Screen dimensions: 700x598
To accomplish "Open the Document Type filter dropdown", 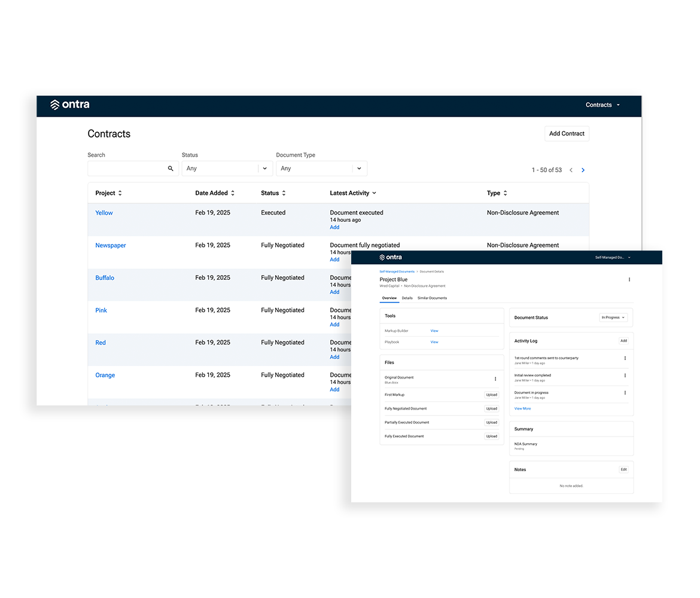I will pos(321,168).
